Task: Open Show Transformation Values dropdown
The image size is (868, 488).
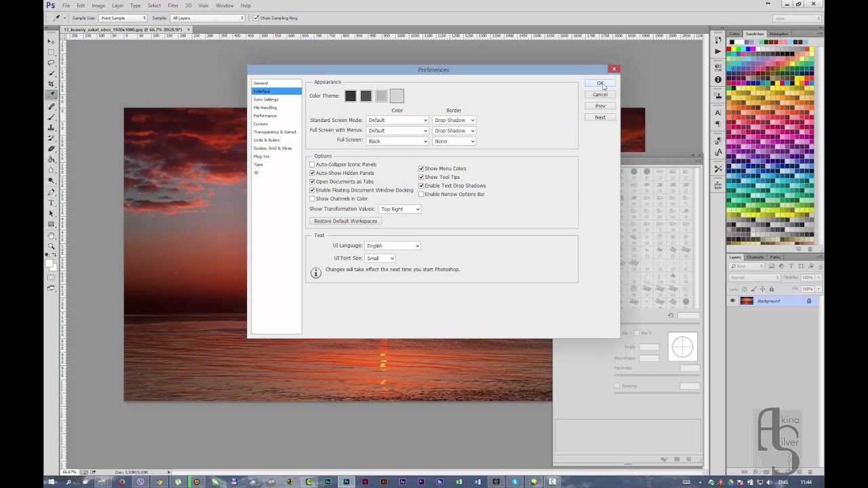Action: 400,209
